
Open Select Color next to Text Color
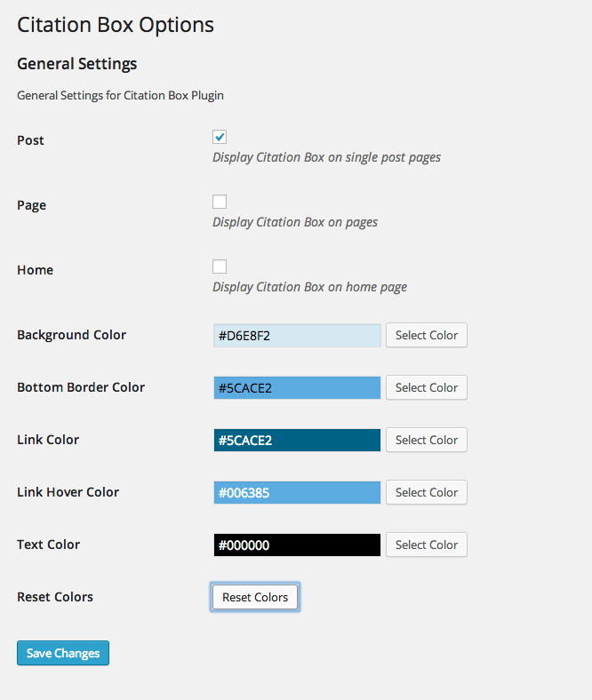(427, 545)
